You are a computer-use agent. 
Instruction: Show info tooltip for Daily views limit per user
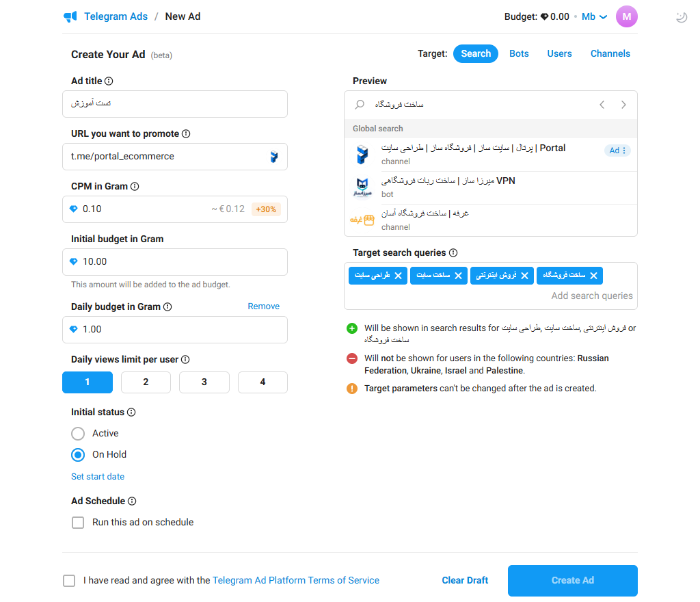[x=185, y=360]
